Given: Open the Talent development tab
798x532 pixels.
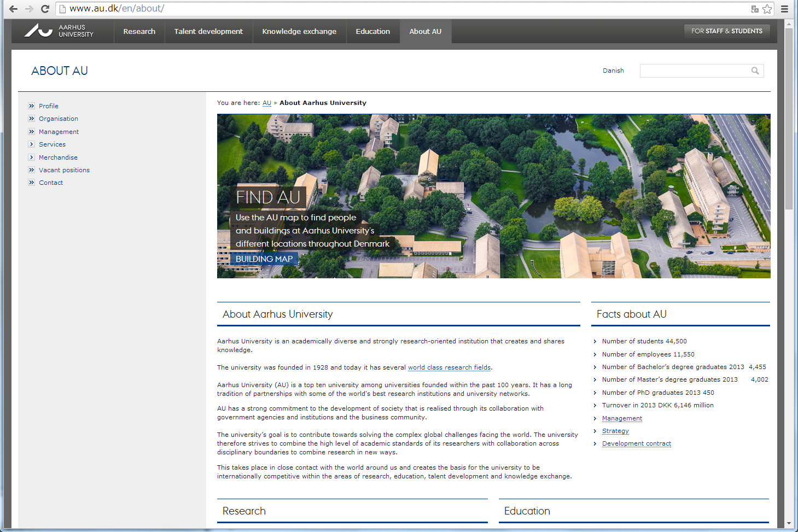Looking at the screenshot, I should click(208, 31).
